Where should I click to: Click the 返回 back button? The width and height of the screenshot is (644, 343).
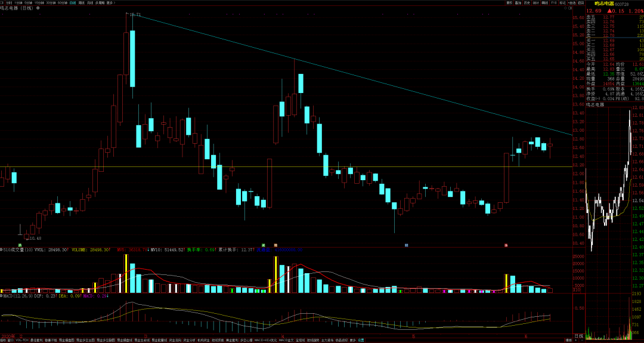tap(581, 3)
